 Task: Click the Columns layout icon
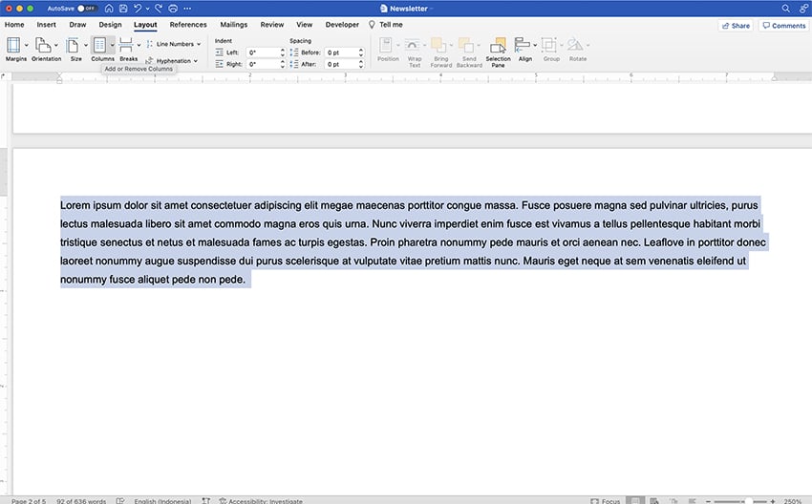99,45
